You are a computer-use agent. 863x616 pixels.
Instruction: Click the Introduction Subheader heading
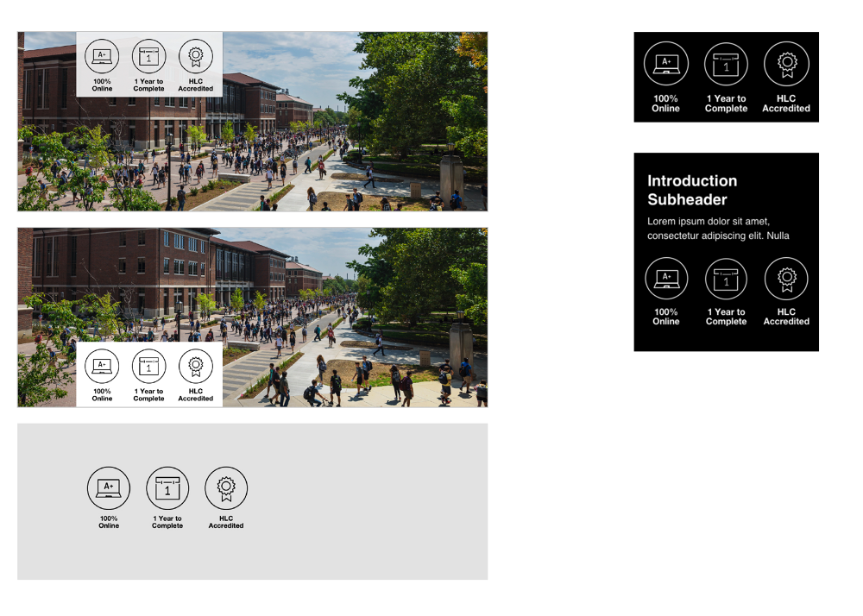[x=693, y=190]
